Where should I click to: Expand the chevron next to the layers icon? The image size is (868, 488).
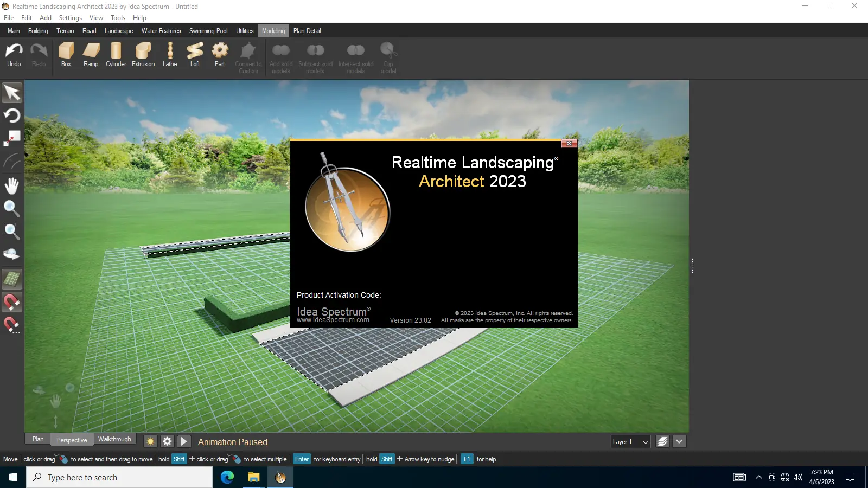[x=679, y=442]
